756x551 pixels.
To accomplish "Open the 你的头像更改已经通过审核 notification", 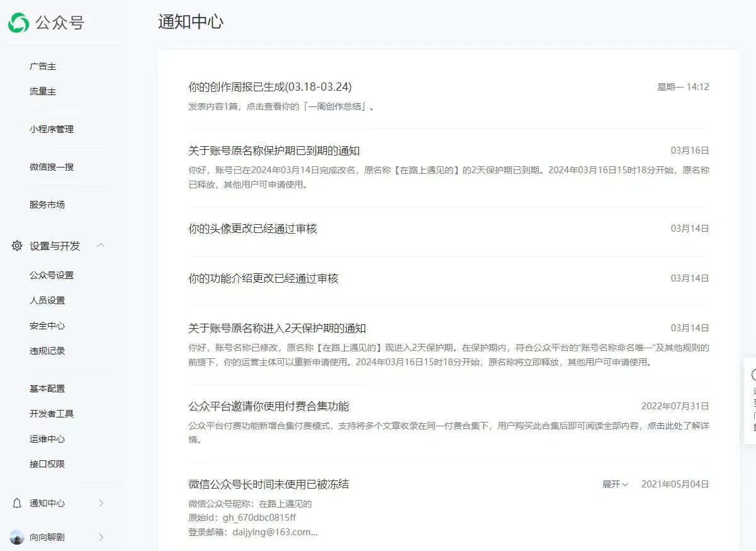I will (252, 229).
